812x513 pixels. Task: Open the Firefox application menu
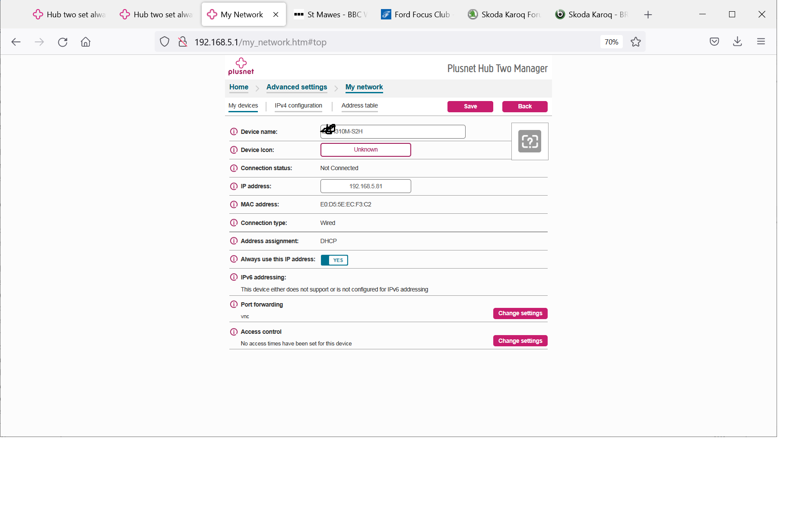pyautogui.click(x=761, y=41)
